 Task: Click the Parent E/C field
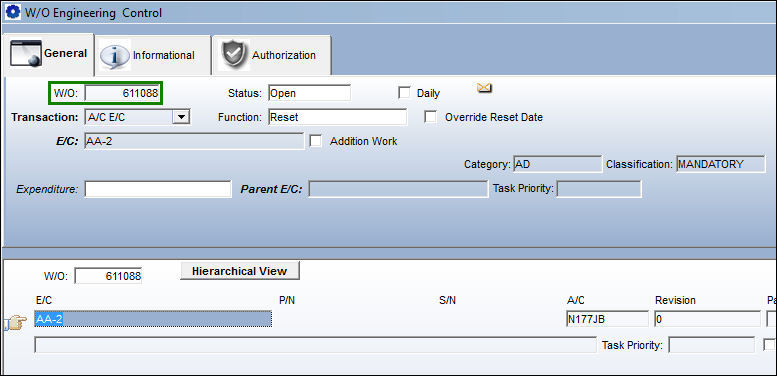point(398,189)
